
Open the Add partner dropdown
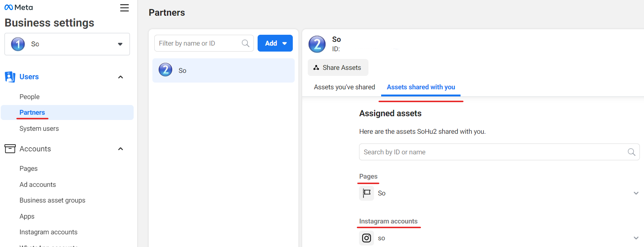point(275,43)
